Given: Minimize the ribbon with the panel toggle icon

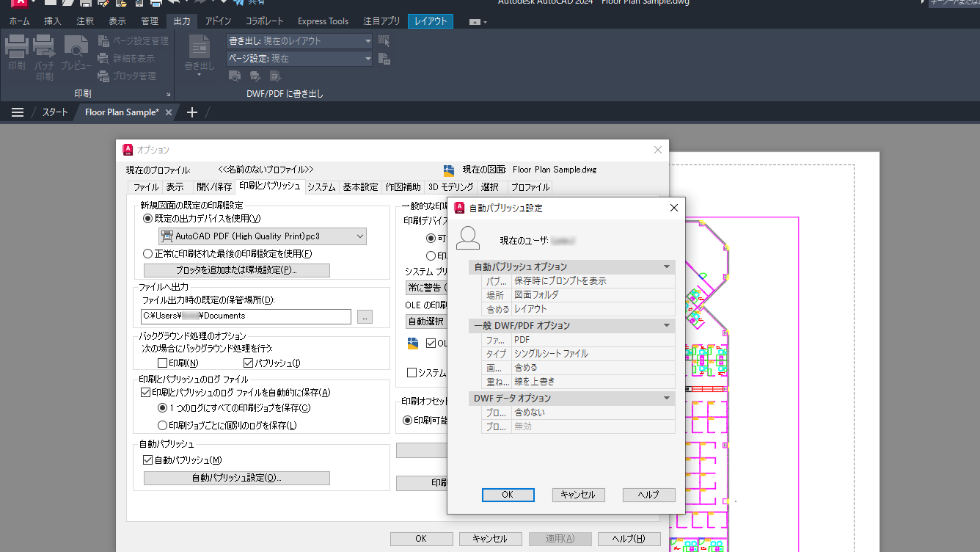Looking at the screenshot, I should pos(475,22).
